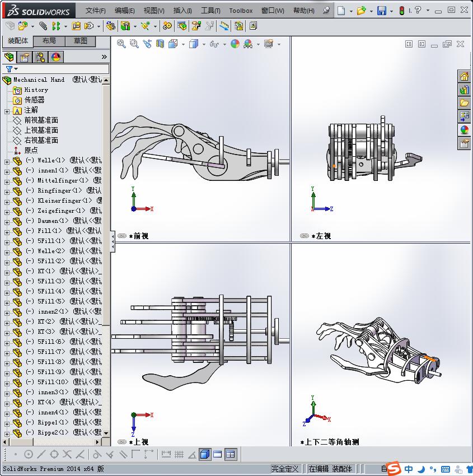Select the 前视基准面 plane in tree
473x476 pixels.
[41, 120]
